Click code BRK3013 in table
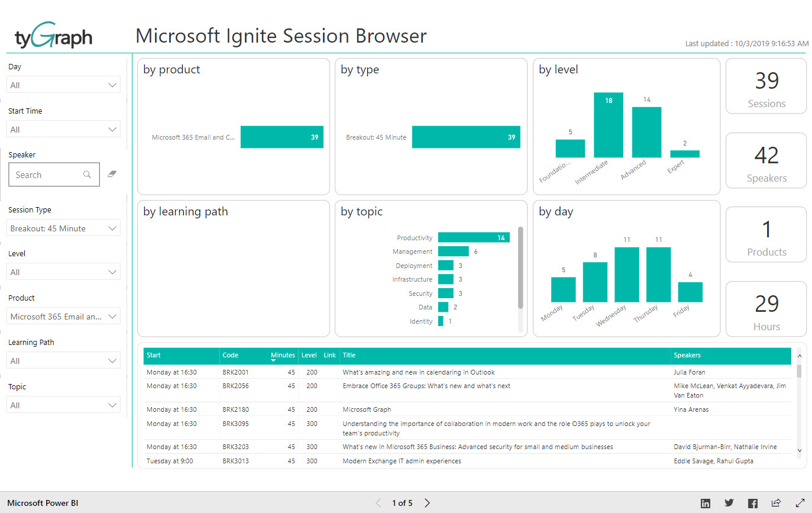The image size is (812, 513). coord(235,461)
